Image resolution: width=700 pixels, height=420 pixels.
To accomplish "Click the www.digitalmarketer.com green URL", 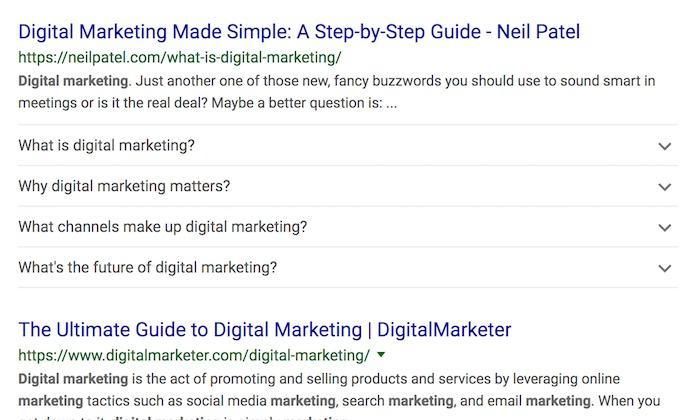I will point(194,355).
